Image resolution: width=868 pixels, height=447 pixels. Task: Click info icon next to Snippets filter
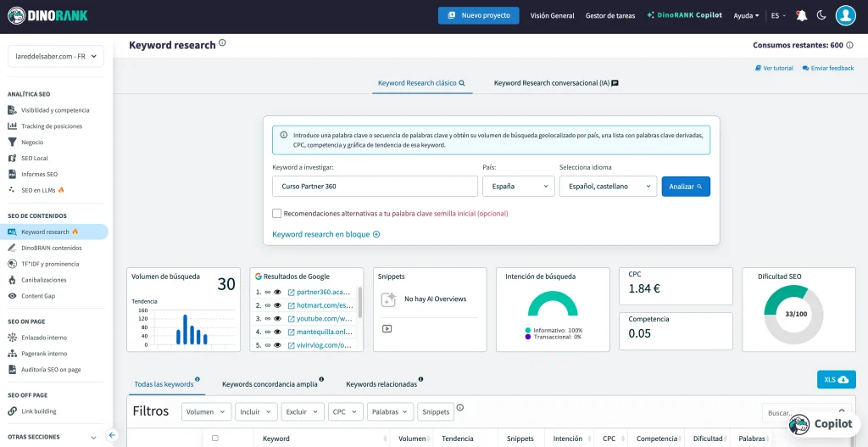tap(460, 408)
